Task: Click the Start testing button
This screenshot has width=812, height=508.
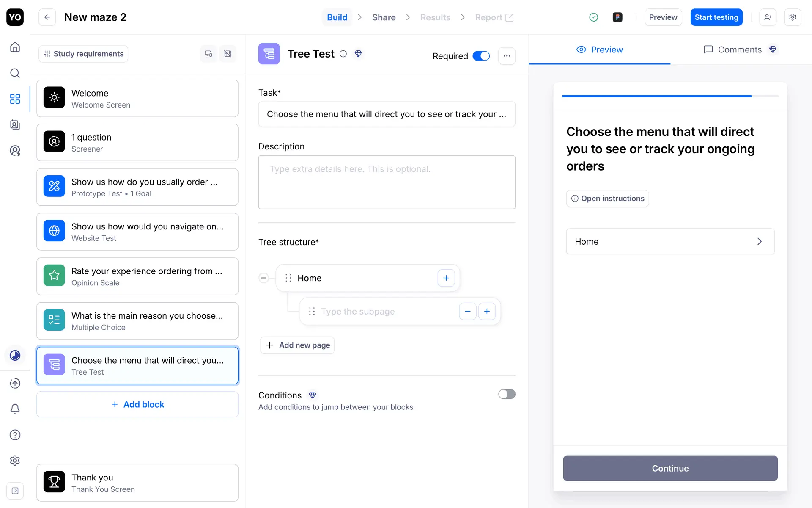Action: (716, 17)
